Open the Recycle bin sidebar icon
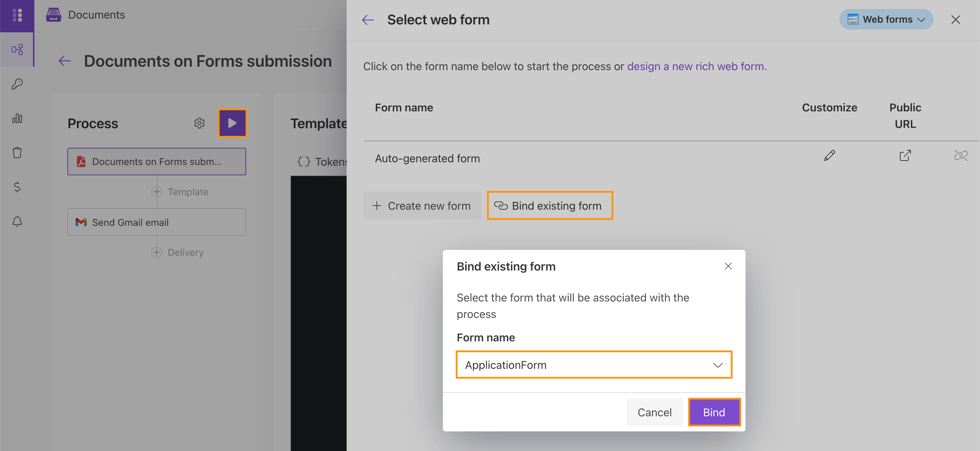This screenshot has height=451, width=980. [17, 153]
